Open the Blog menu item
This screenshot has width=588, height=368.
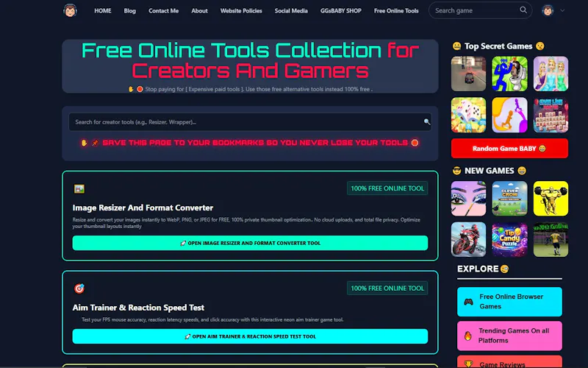point(130,11)
